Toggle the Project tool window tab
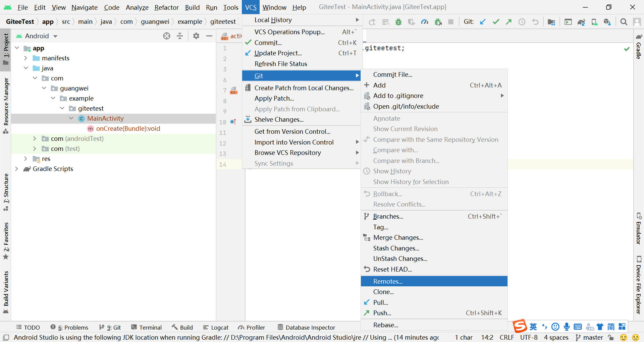Viewport: 644px width, 342px height. [6, 50]
